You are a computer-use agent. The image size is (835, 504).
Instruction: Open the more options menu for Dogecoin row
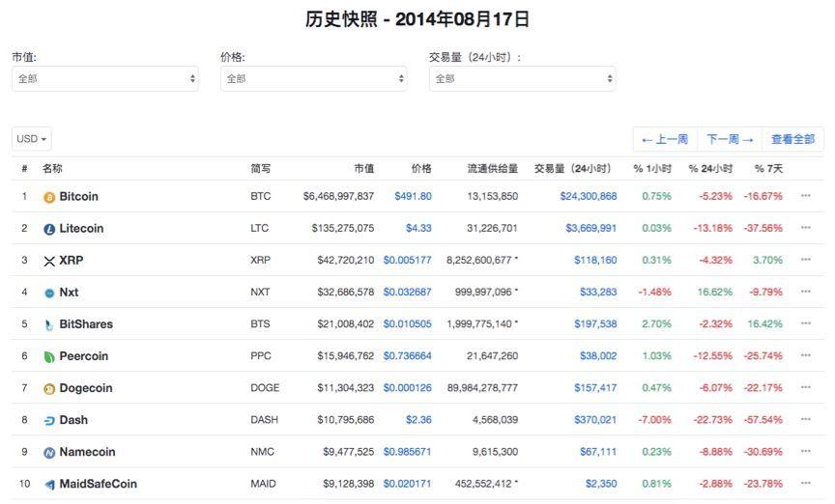coord(806,387)
